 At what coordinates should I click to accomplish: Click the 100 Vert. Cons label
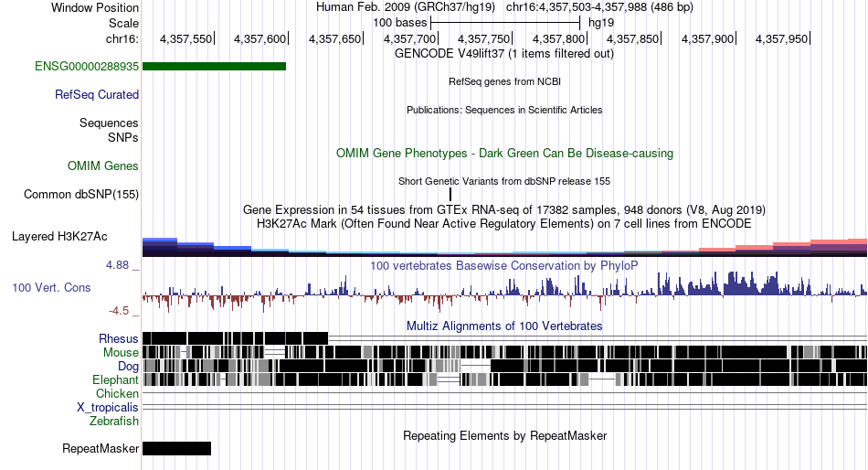(51, 288)
